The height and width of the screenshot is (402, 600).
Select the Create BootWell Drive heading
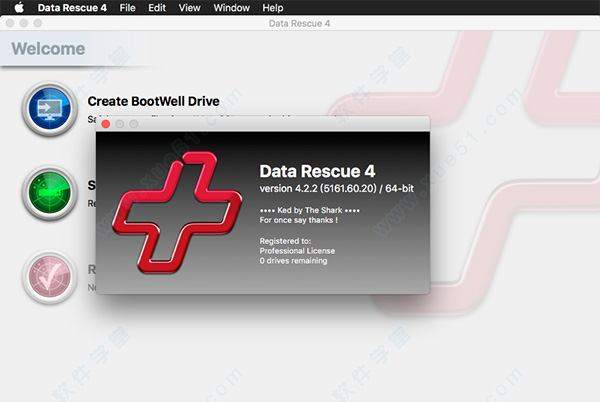153,101
